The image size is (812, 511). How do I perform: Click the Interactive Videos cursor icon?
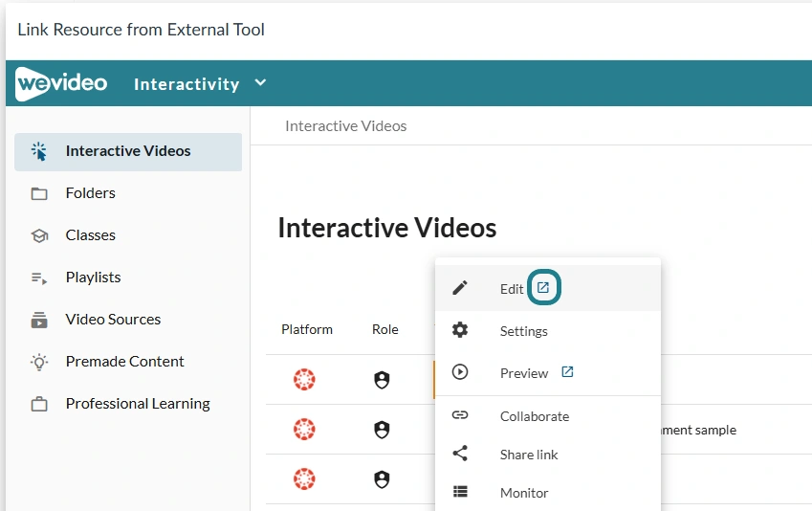click(x=39, y=151)
